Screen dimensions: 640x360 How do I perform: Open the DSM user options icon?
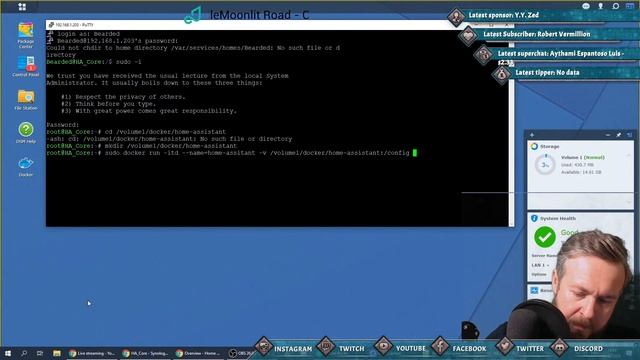(600, 6)
